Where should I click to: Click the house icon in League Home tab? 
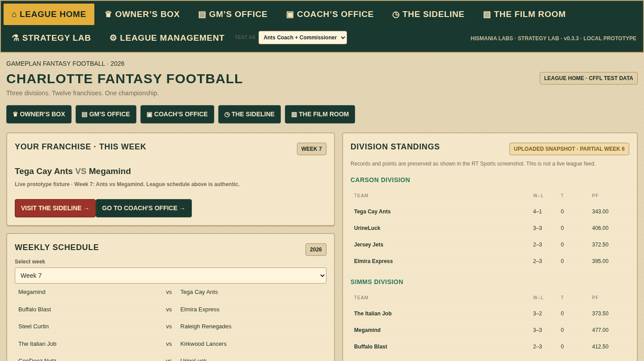[14, 14]
